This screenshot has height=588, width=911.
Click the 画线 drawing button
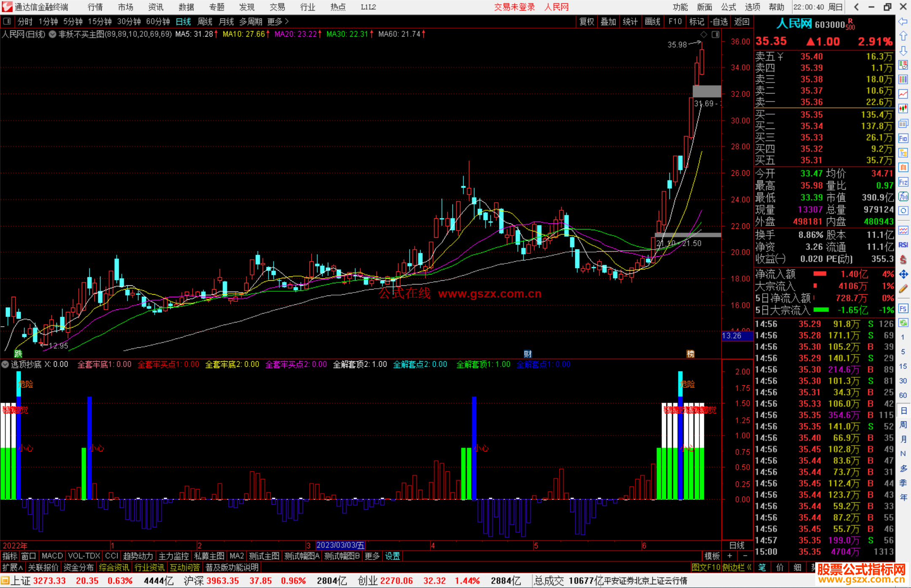[652, 21]
